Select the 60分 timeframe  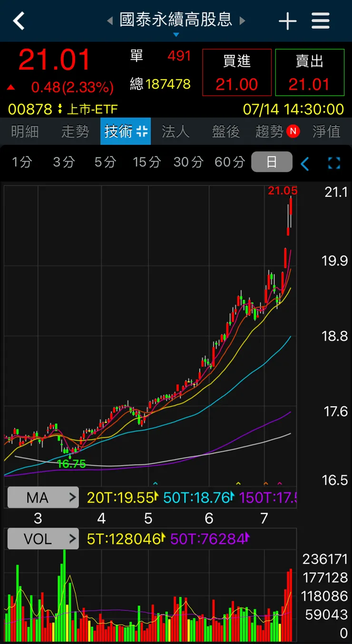click(230, 162)
